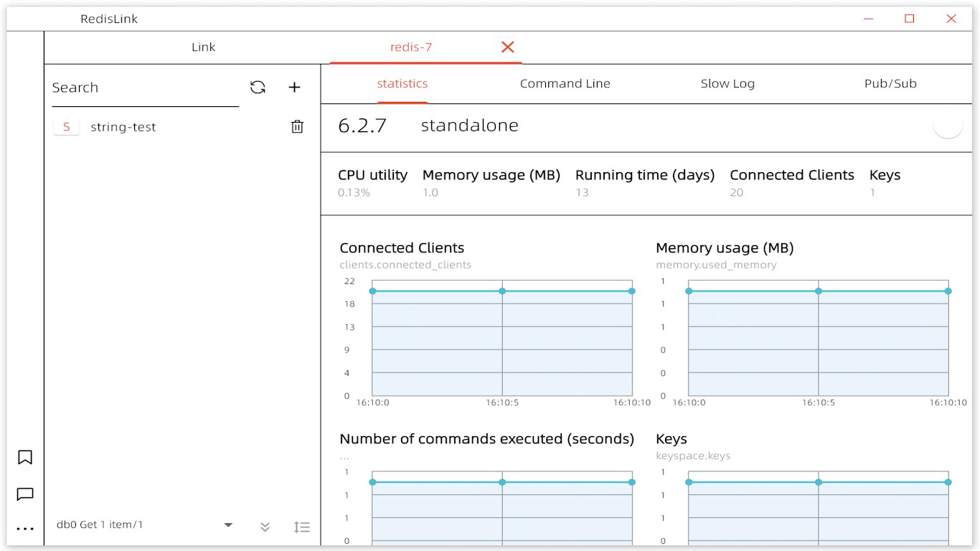
Task: Click the clients.connected_clients subtitle
Action: click(x=405, y=265)
